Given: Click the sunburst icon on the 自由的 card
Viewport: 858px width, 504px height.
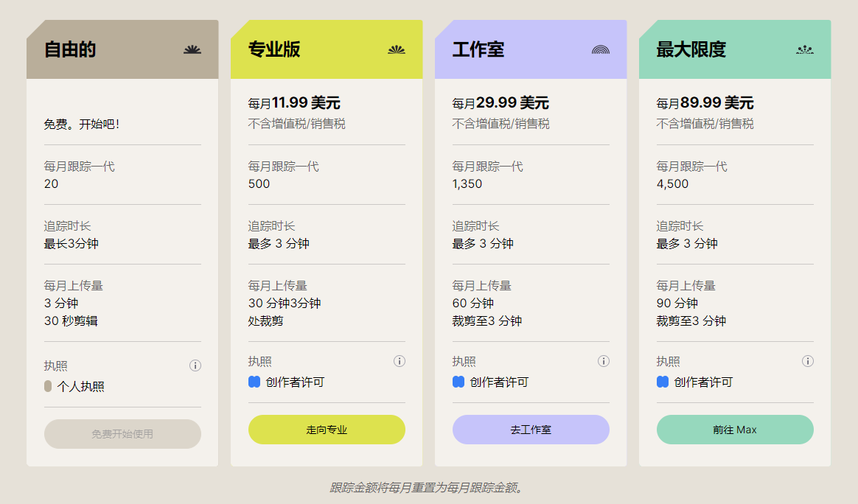Looking at the screenshot, I should 193,49.
